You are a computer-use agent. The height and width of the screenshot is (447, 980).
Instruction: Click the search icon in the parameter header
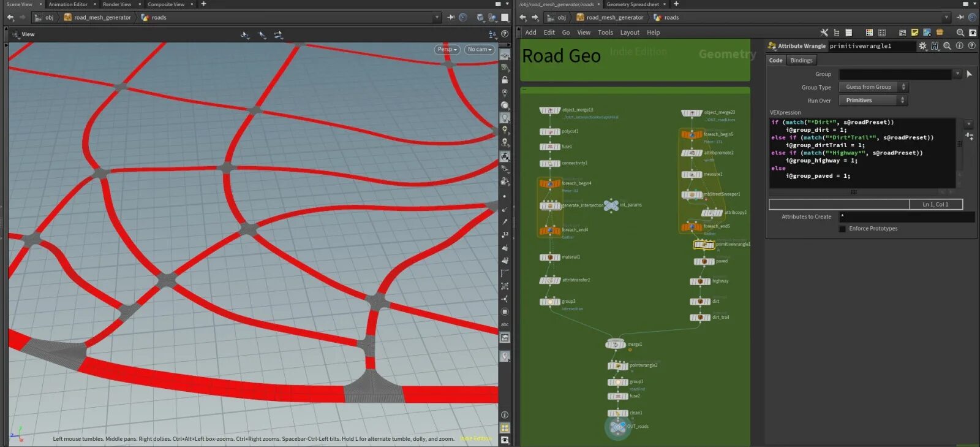(947, 46)
